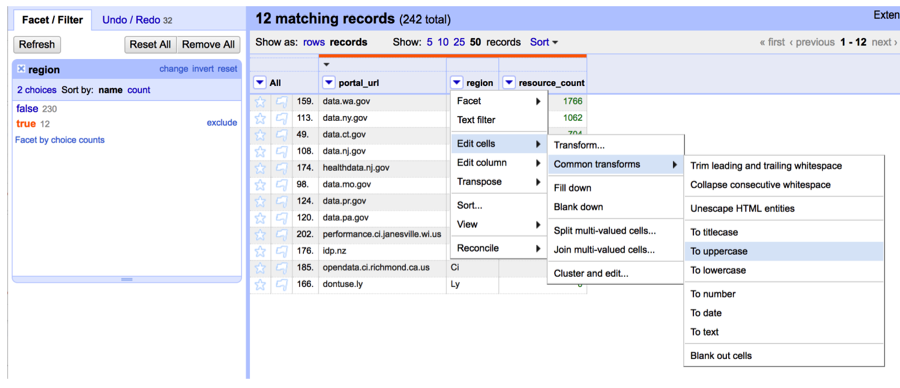Image resolution: width=900 pixels, height=388 pixels.
Task: Open the resource_count column dropdown arrow
Action: 509,83
